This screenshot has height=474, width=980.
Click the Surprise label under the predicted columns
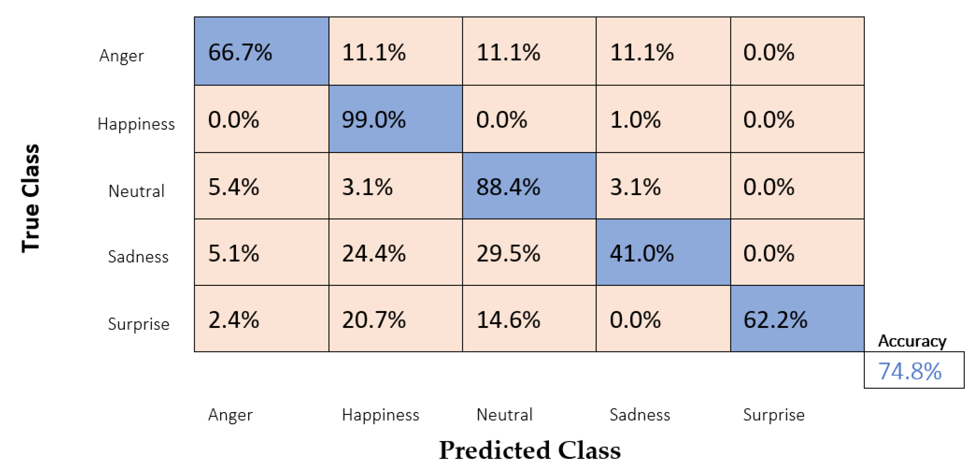774,414
